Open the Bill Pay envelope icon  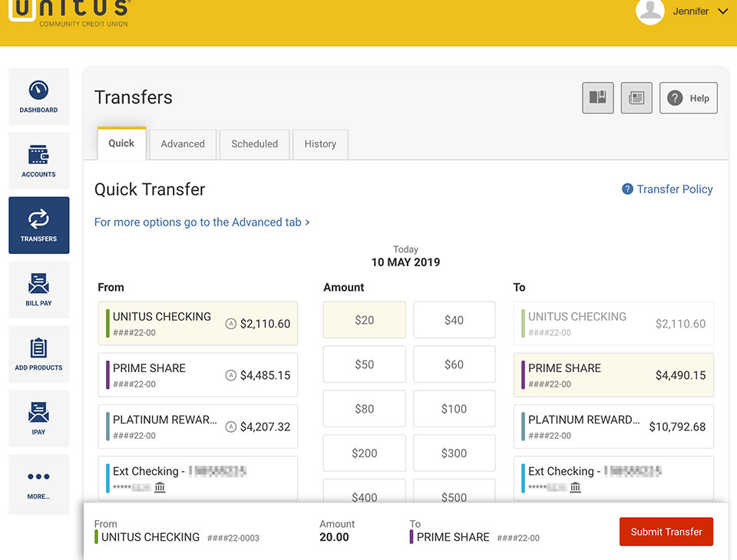pyautogui.click(x=38, y=283)
